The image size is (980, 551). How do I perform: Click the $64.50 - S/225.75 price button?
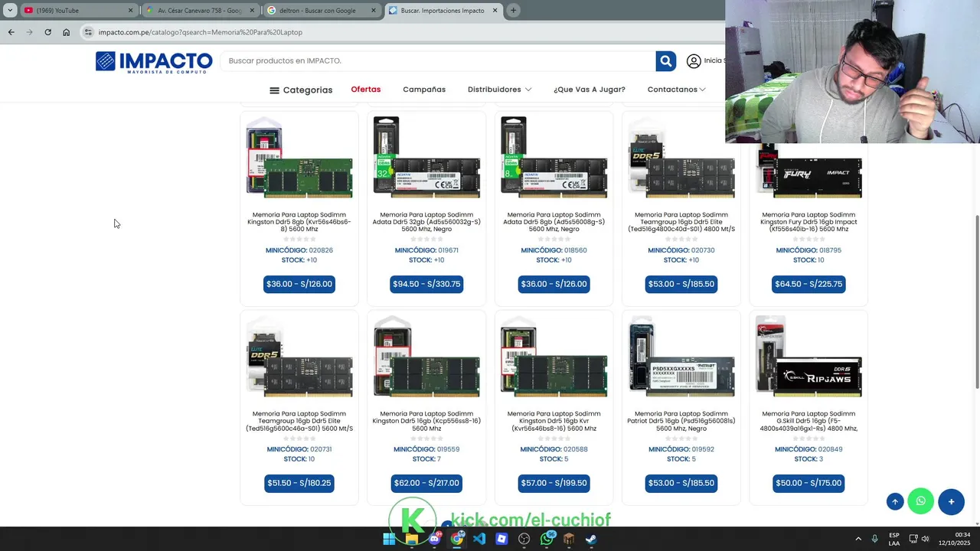pyautogui.click(x=808, y=284)
